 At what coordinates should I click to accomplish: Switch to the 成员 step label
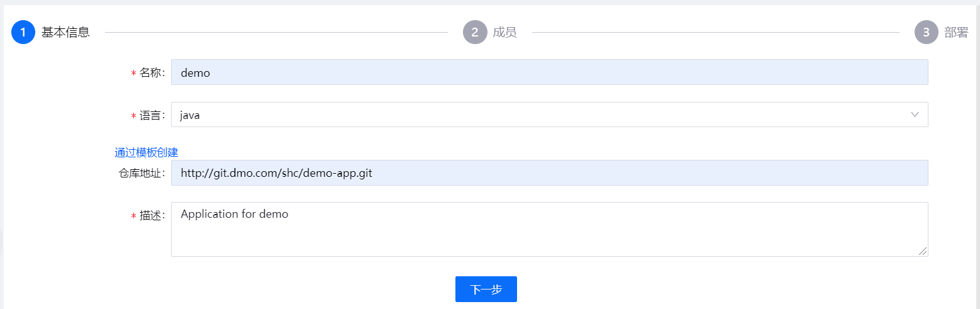coord(504,33)
